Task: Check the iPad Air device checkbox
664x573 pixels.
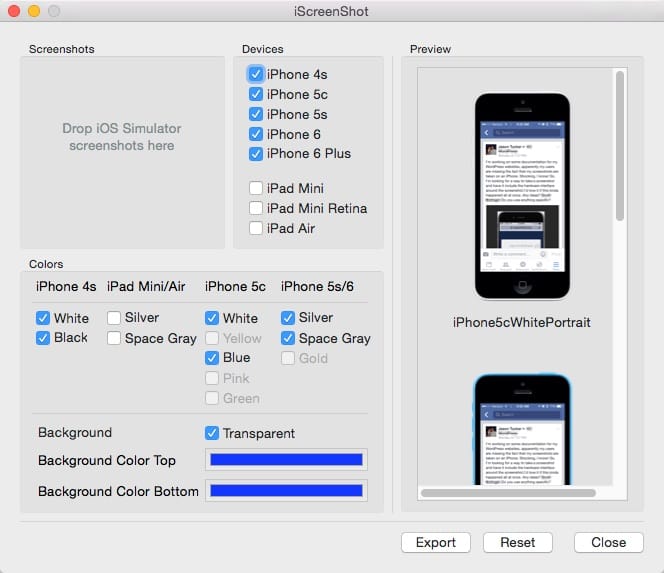Action: [x=255, y=228]
